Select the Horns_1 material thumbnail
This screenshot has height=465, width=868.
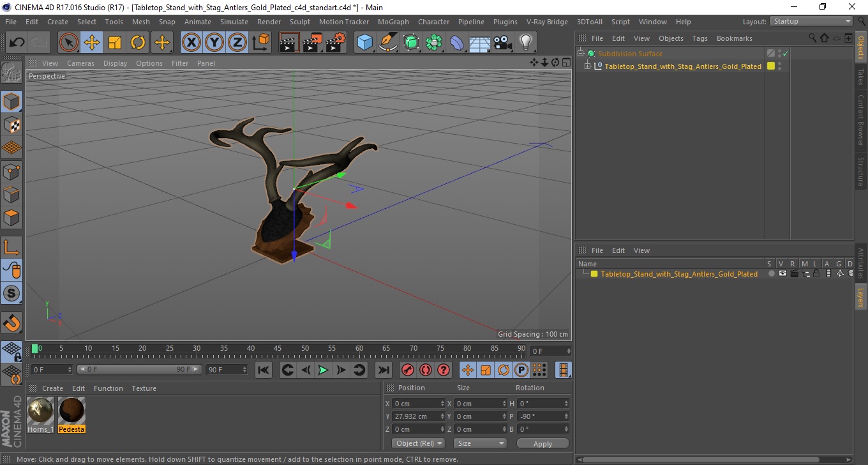(41, 410)
